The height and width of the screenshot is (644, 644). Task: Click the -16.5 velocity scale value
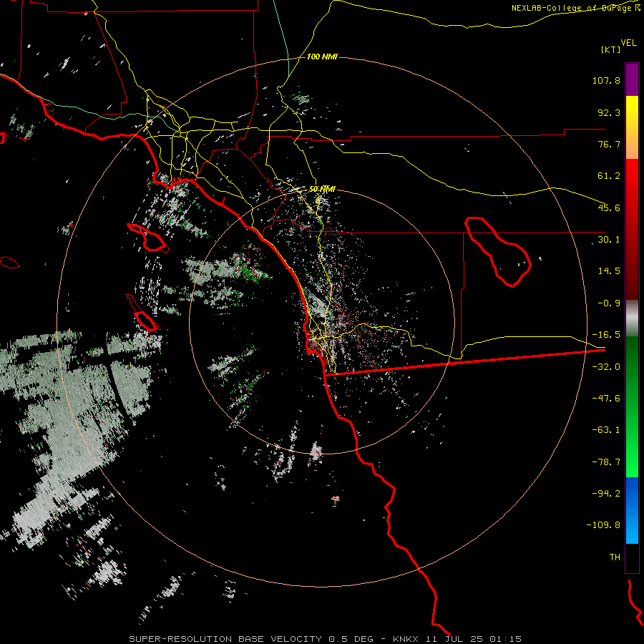click(x=606, y=335)
